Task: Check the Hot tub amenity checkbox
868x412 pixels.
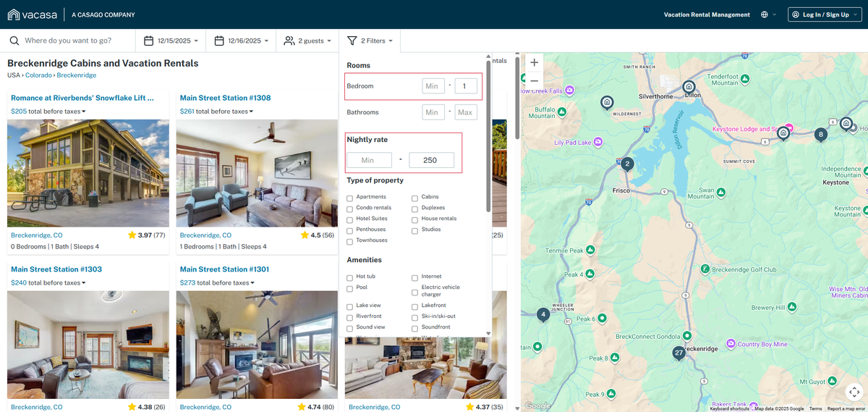Action: (350, 277)
